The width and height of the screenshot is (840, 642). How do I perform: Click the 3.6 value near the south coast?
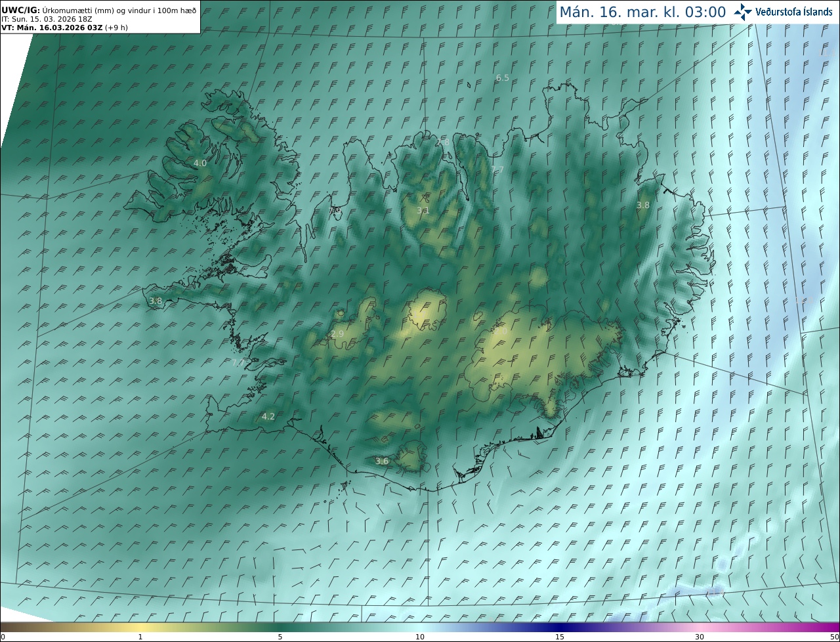382,461
